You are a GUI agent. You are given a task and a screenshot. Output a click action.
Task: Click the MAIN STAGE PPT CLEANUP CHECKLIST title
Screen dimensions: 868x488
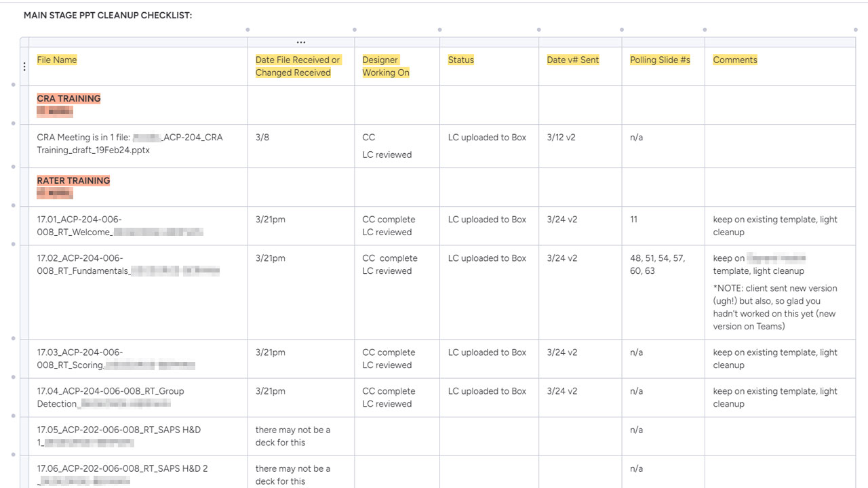(108, 16)
